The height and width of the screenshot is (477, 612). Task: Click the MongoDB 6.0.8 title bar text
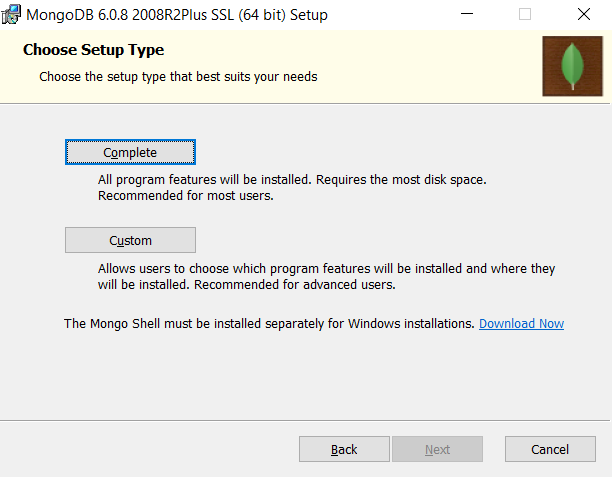coord(177,15)
